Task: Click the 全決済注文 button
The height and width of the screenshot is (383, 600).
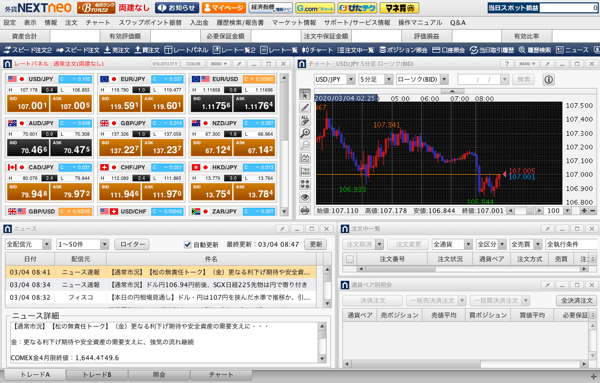Action: 577,300
